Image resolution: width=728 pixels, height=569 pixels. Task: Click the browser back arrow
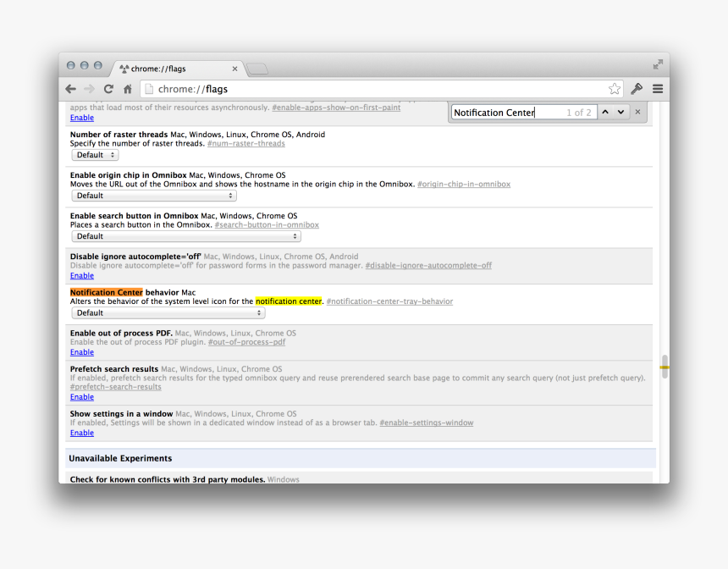click(x=71, y=89)
